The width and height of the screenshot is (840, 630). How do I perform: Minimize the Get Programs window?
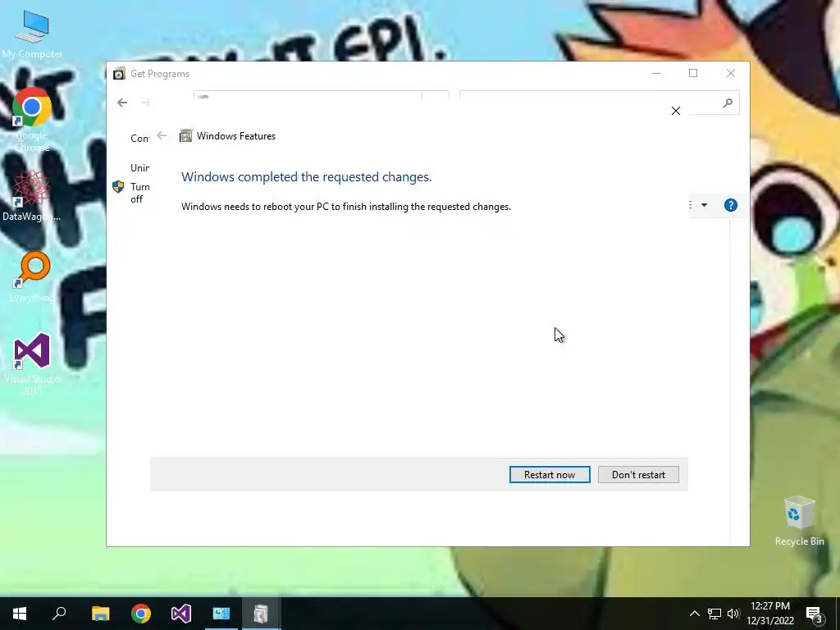[656, 73]
